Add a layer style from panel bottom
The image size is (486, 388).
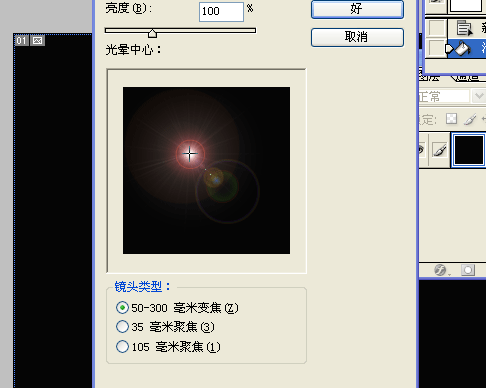(440, 270)
